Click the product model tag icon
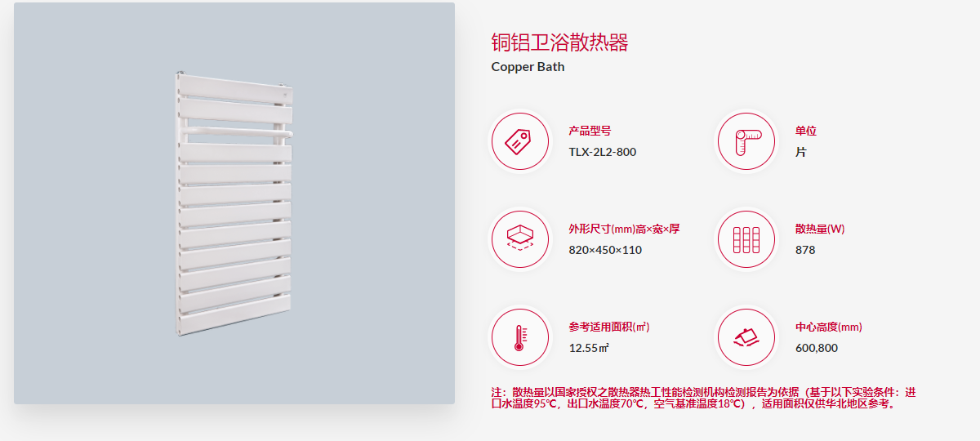This screenshot has height=441, width=980. (x=519, y=141)
